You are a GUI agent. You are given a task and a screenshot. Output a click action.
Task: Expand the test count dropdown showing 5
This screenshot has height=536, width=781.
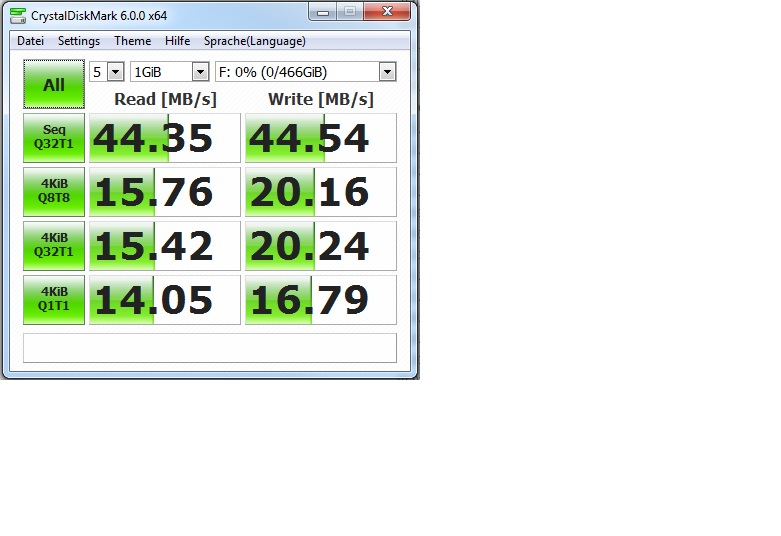[x=116, y=72]
